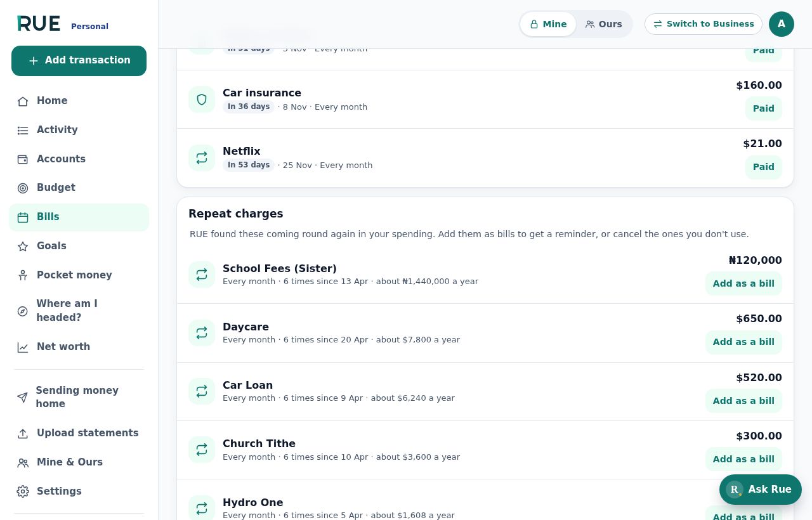This screenshot has height=520, width=812.
Task: Click the Goals star icon
Action: click(x=23, y=246)
